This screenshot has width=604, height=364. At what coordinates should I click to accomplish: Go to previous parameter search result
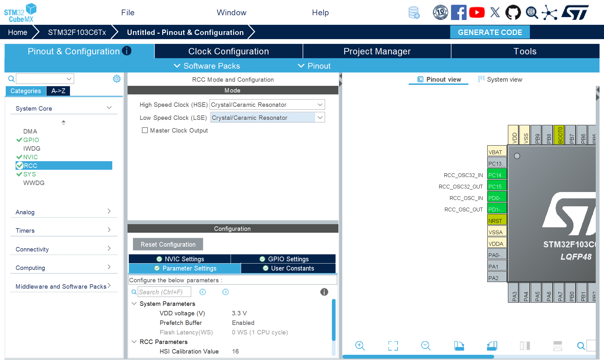pos(203,292)
